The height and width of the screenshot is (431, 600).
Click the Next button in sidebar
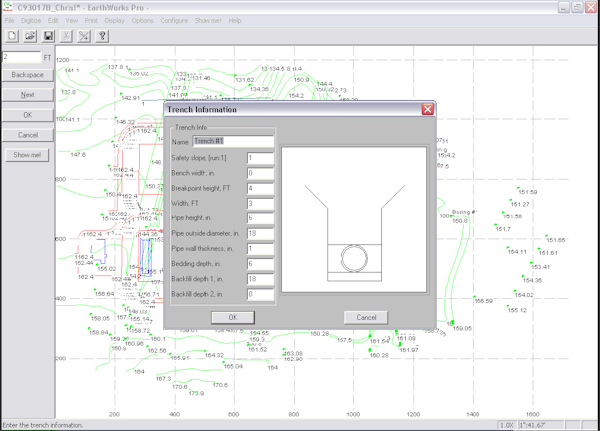pos(28,95)
